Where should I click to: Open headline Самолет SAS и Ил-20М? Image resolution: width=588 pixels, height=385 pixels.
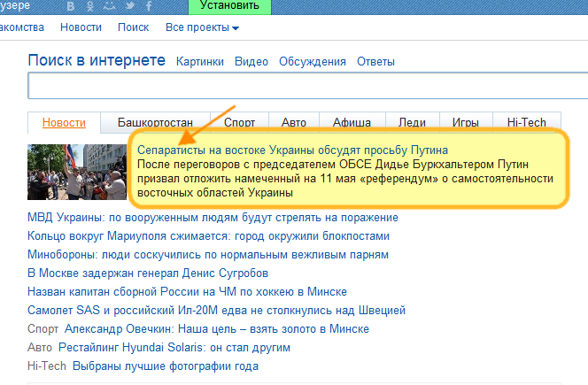pos(216,311)
